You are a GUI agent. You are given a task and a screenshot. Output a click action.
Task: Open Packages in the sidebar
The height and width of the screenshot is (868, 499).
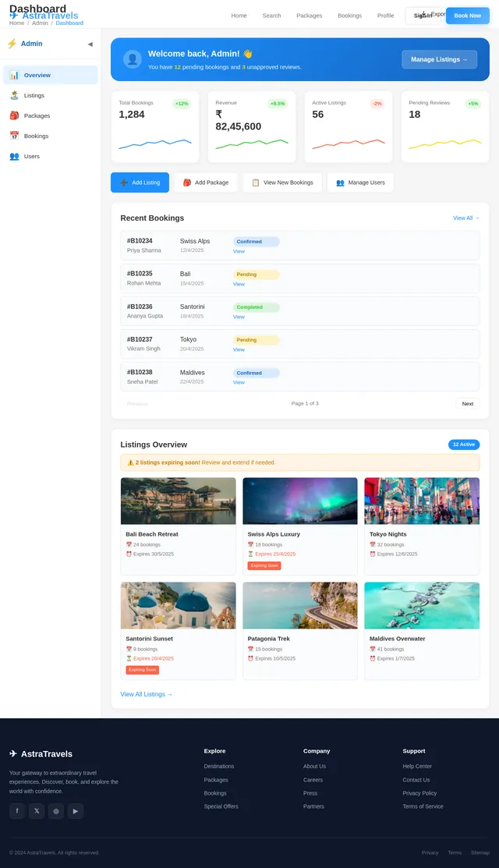click(51, 115)
